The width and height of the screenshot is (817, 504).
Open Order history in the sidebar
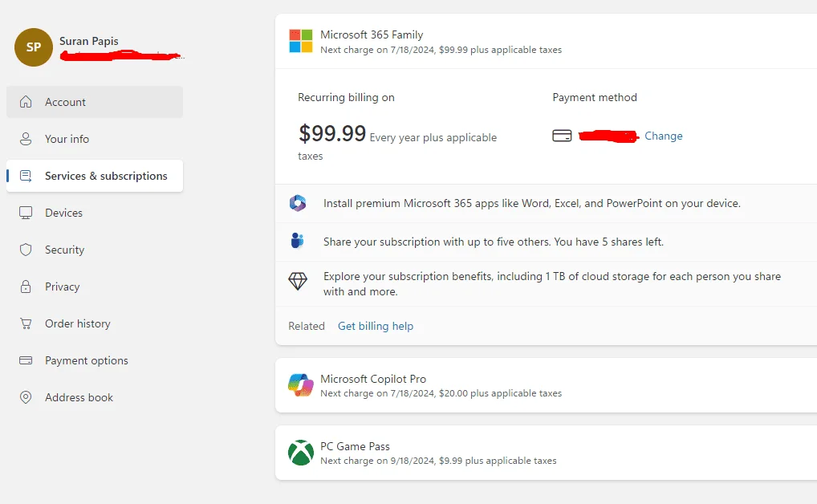tap(95, 323)
